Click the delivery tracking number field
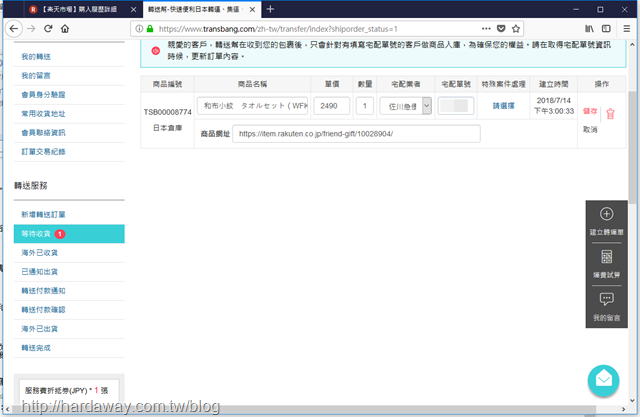 (x=456, y=106)
